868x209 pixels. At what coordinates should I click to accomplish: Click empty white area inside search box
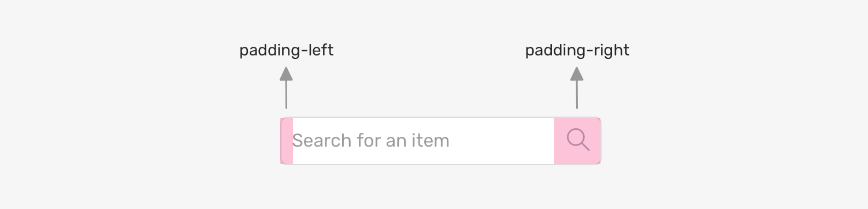pyautogui.click(x=502, y=141)
